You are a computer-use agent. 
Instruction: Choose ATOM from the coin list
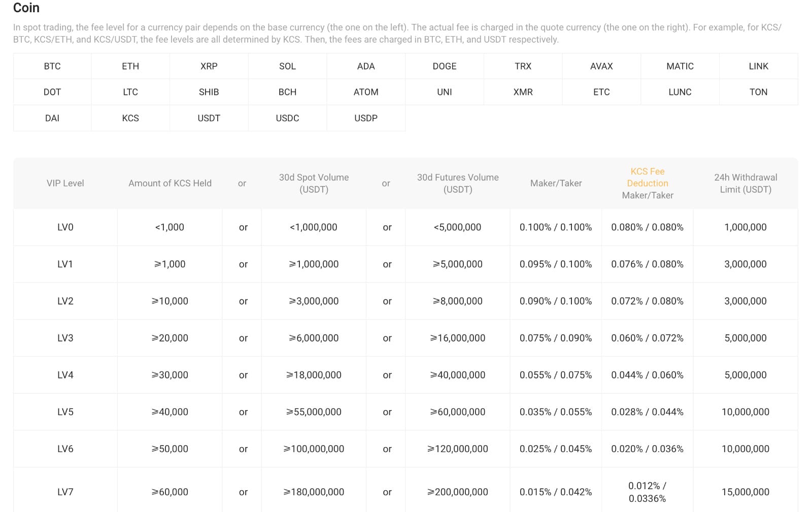366,92
